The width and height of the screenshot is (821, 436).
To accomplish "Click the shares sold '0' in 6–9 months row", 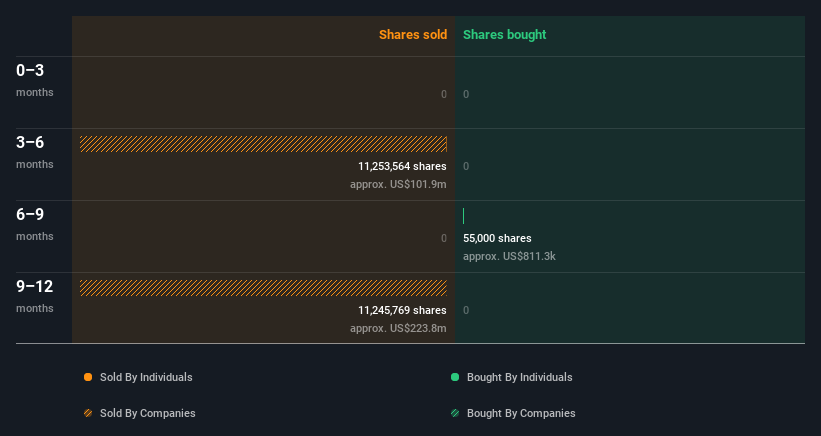I will 444,238.
